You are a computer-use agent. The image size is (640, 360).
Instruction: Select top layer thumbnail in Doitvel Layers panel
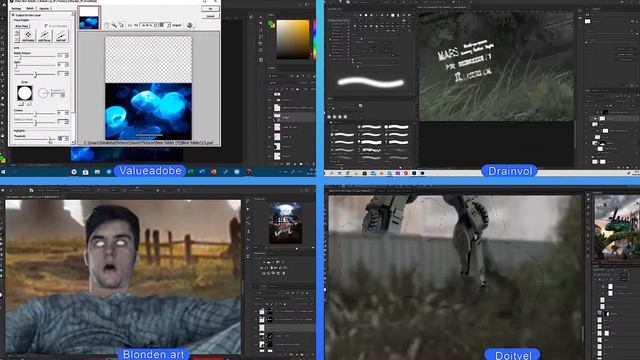pyautogui.click(x=610, y=287)
